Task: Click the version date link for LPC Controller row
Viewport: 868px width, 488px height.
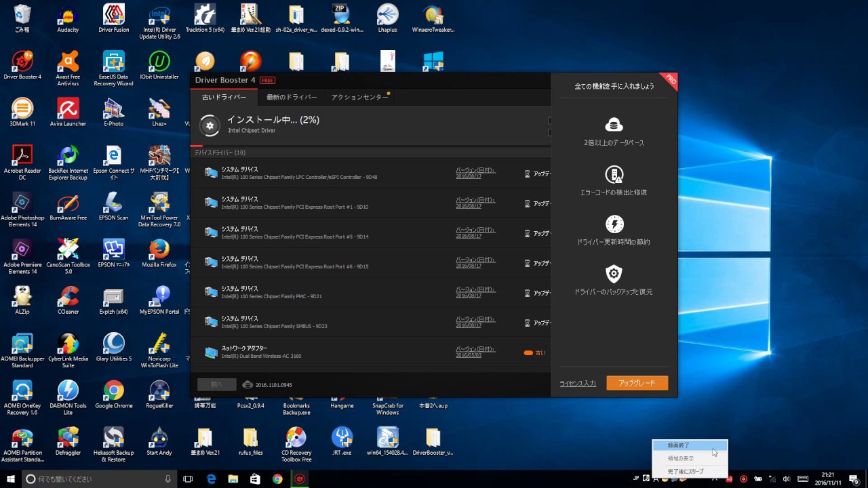Action: coord(475,174)
